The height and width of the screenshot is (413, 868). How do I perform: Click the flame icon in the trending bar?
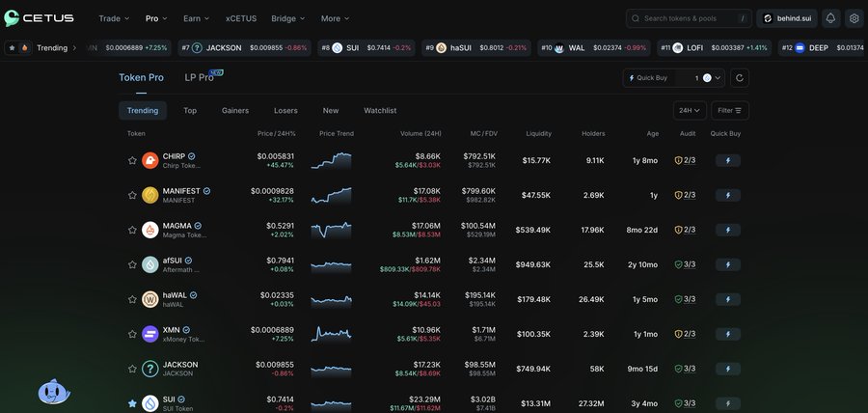(x=24, y=48)
